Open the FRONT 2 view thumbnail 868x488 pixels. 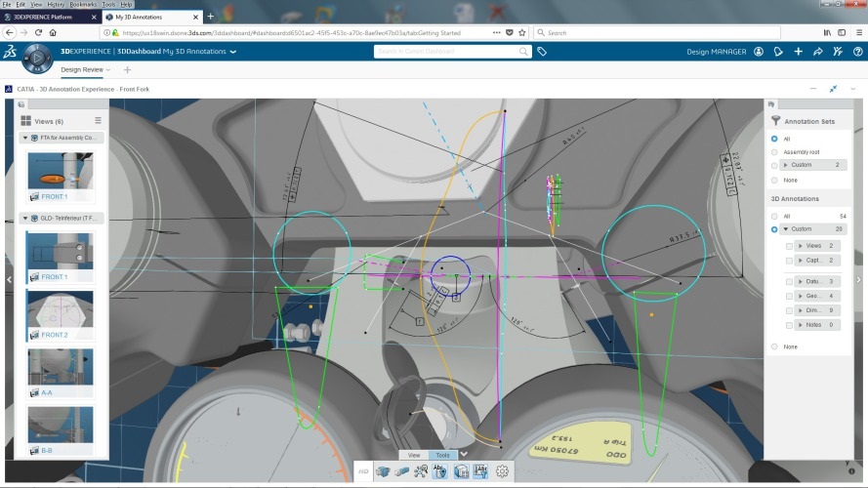61,313
